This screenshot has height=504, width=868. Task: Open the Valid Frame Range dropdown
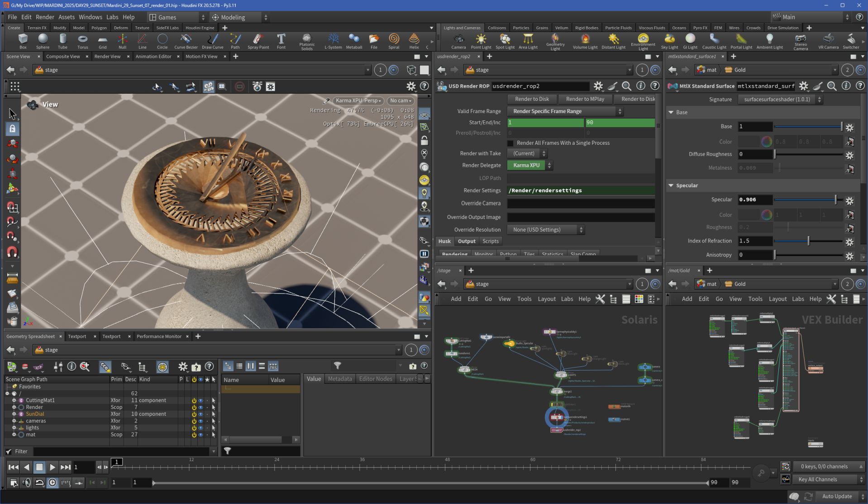[565, 111]
